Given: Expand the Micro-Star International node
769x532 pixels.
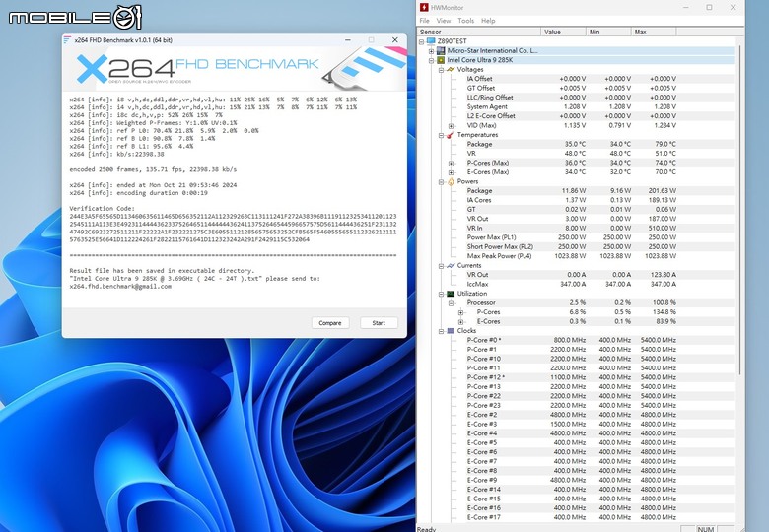Looking at the screenshot, I should 431,51.
